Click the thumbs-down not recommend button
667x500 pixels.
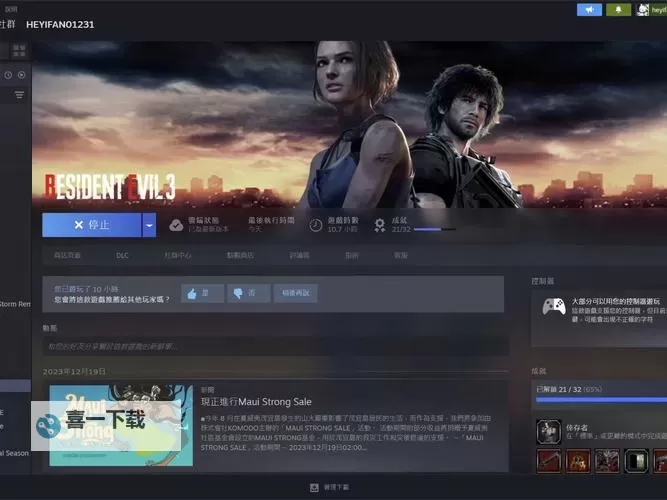pyautogui.click(x=248, y=293)
